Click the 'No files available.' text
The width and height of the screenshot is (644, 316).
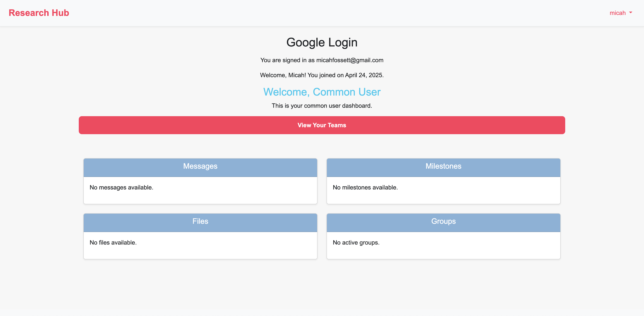tap(113, 243)
